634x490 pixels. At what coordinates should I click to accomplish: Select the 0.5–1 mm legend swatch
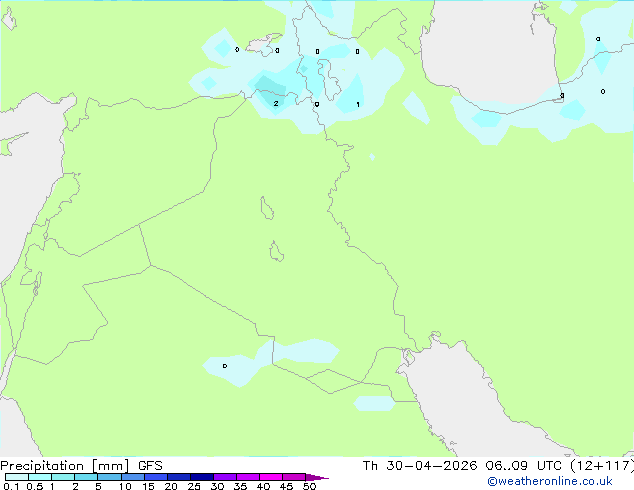(x=40, y=477)
